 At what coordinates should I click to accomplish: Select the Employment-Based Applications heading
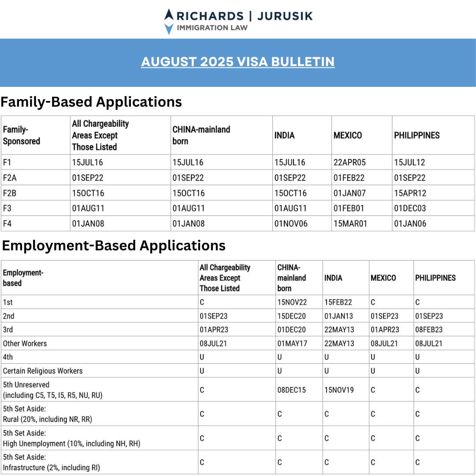(114, 245)
